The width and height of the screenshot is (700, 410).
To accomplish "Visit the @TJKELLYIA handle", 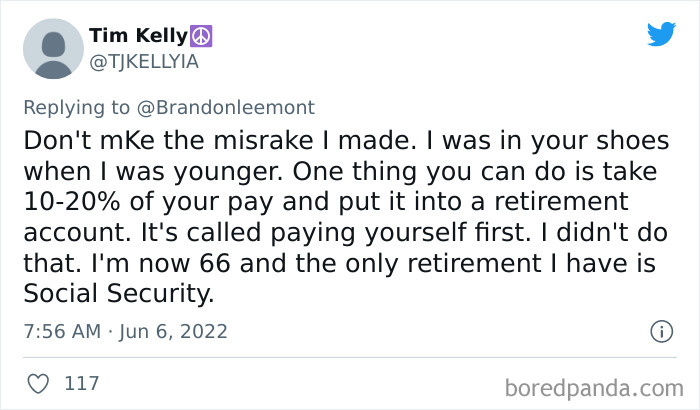I will coord(144,62).
